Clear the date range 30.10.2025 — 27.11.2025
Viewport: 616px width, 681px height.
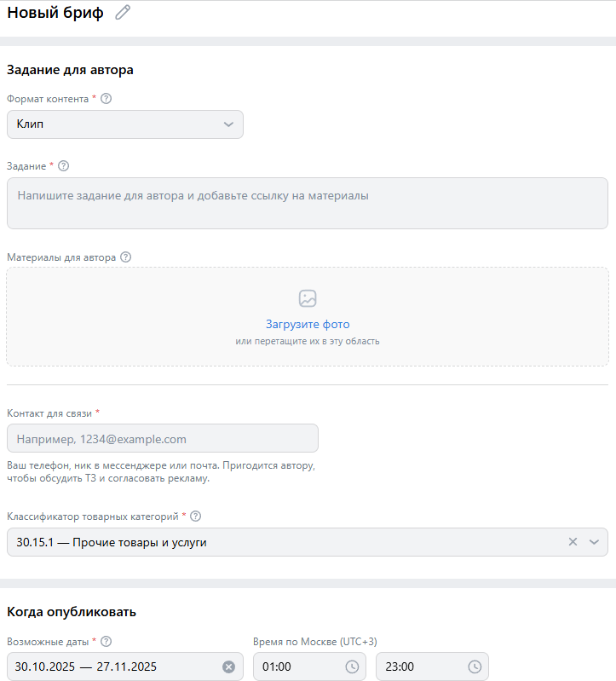pyautogui.click(x=229, y=667)
